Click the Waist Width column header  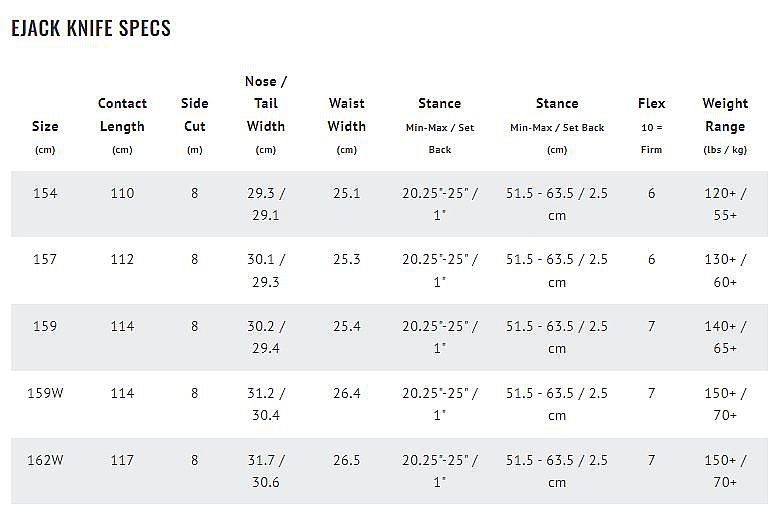click(x=347, y=115)
